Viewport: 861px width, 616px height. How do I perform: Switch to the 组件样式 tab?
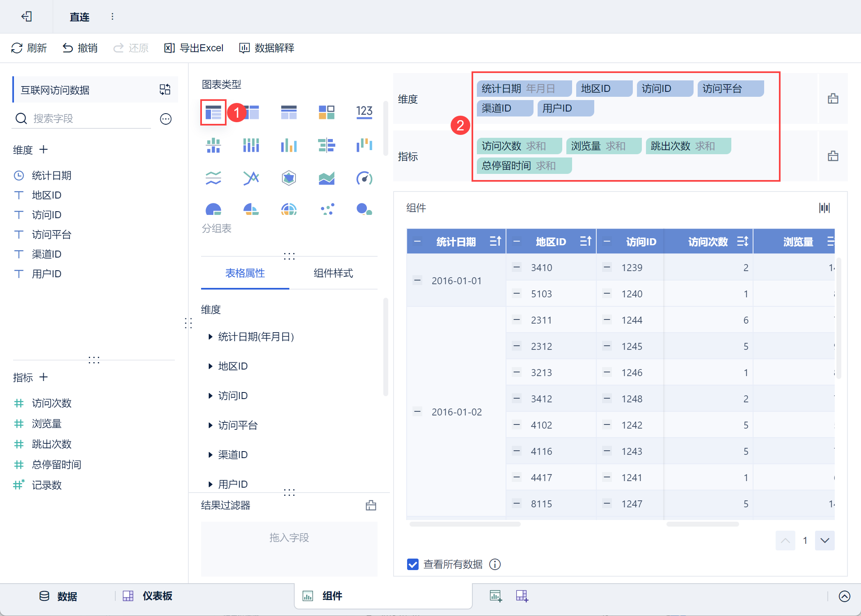(x=333, y=273)
